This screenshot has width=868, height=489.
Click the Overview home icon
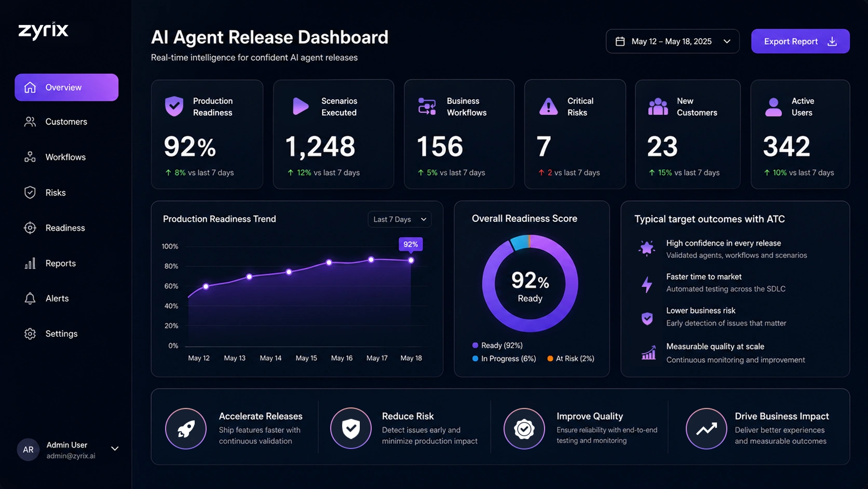(30, 87)
